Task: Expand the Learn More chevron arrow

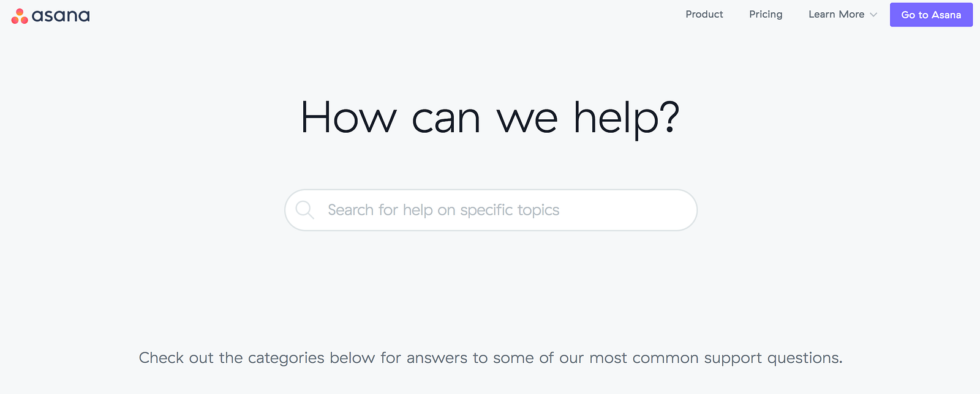Action: tap(873, 15)
